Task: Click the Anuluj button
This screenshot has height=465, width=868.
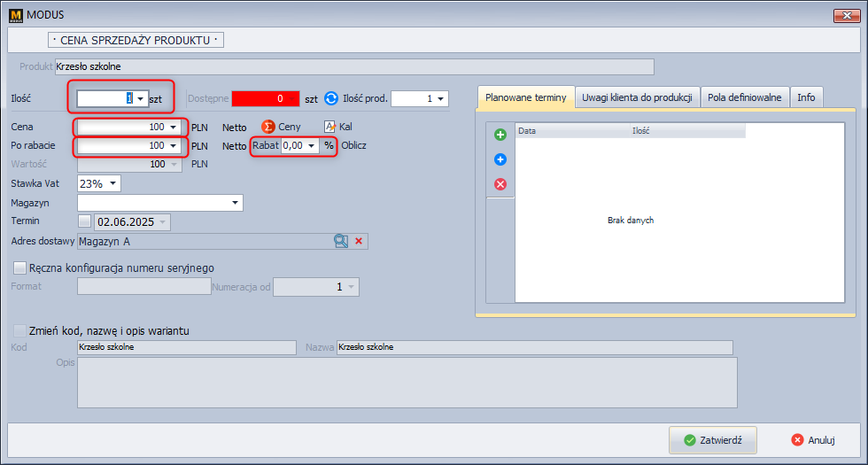Action: tap(813, 439)
